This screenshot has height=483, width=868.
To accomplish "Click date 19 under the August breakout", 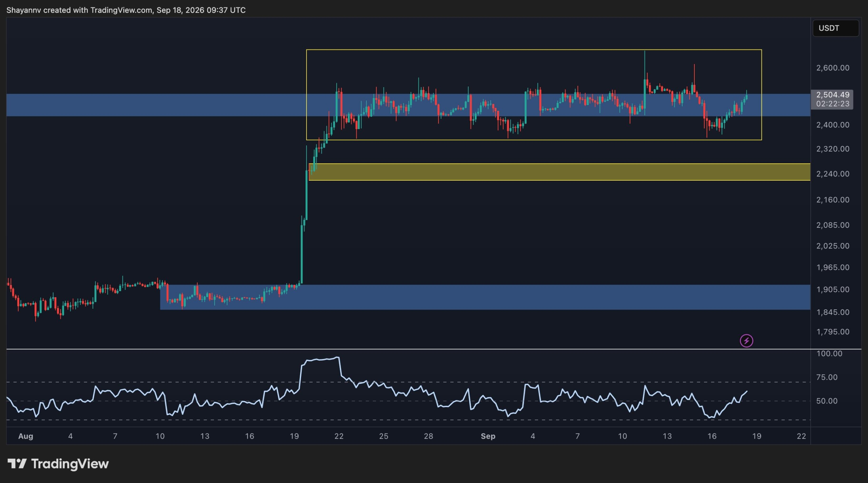I will [294, 436].
